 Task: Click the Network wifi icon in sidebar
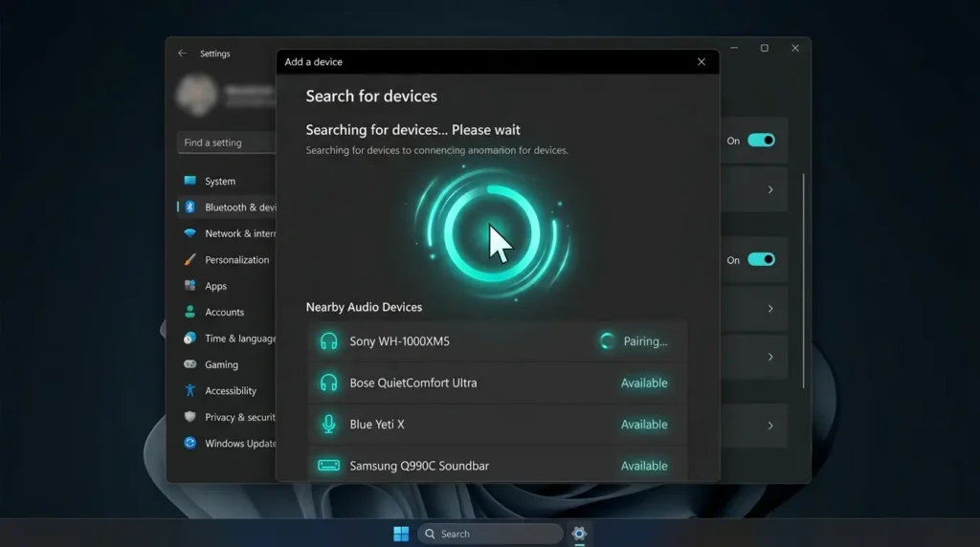(190, 233)
